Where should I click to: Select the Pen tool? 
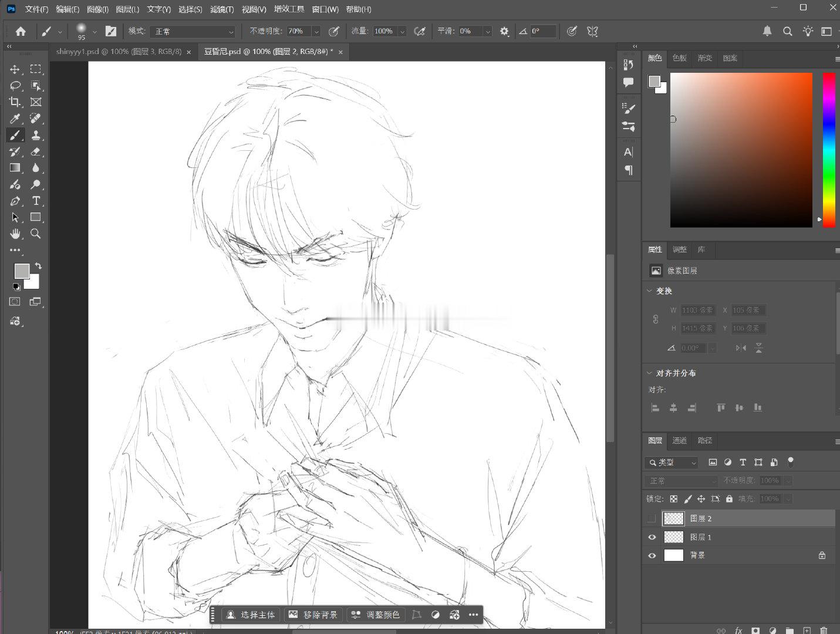[15, 201]
